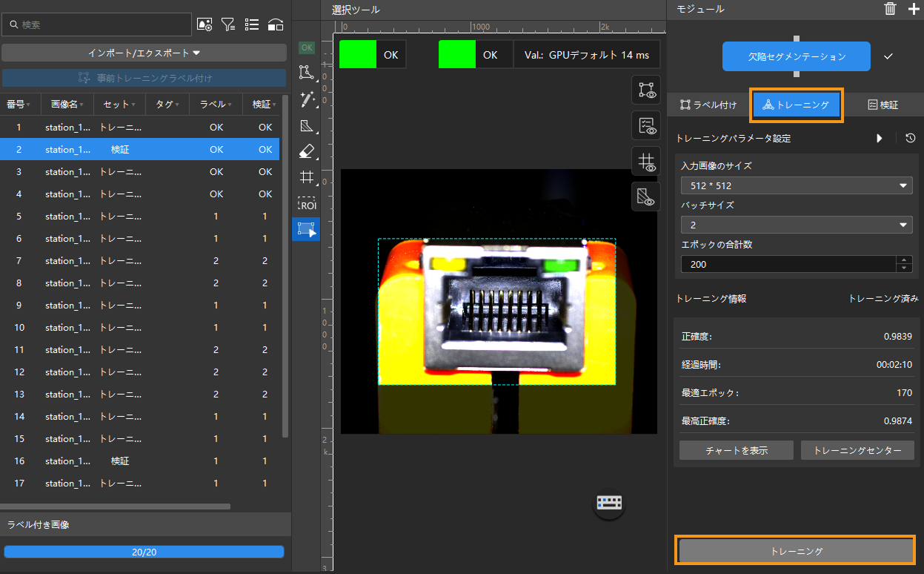The width and height of the screenshot is (924, 574).
Task: Select the eraser tool
Action: pyautogui.click(x=305, y=151)
